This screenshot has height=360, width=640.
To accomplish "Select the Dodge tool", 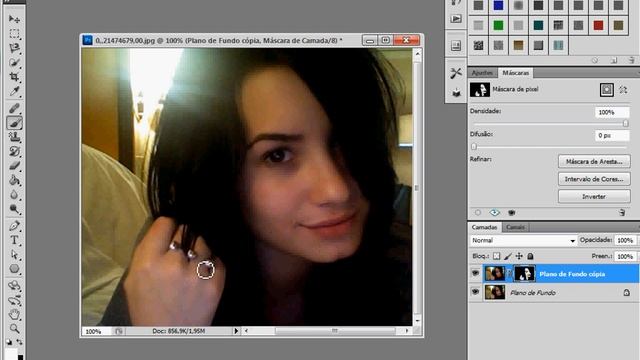I will coord(14,209).
